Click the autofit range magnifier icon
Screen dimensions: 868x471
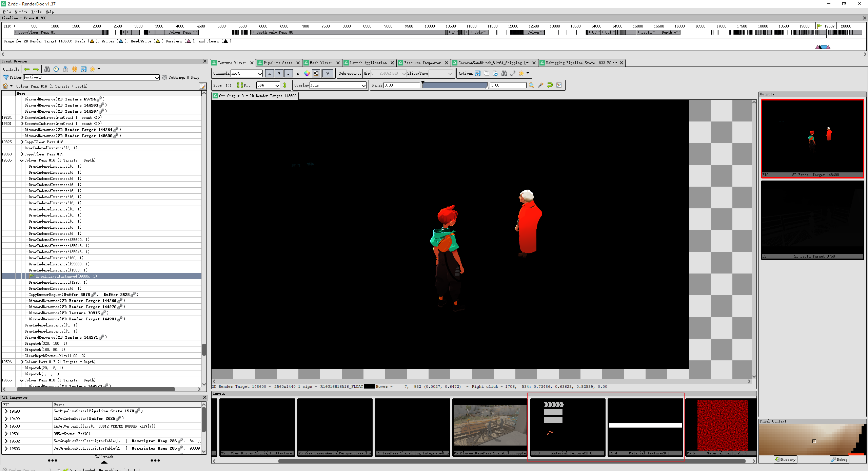point(531,85)
